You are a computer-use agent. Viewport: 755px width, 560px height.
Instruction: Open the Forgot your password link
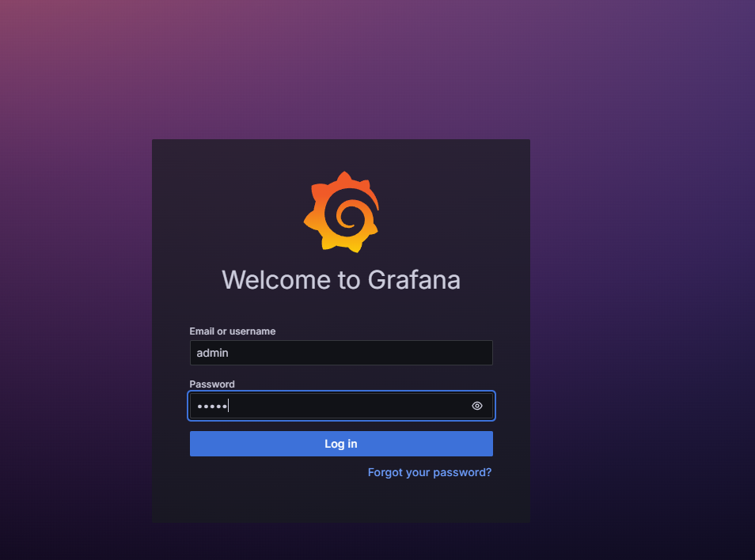click(x=430, y=472)
